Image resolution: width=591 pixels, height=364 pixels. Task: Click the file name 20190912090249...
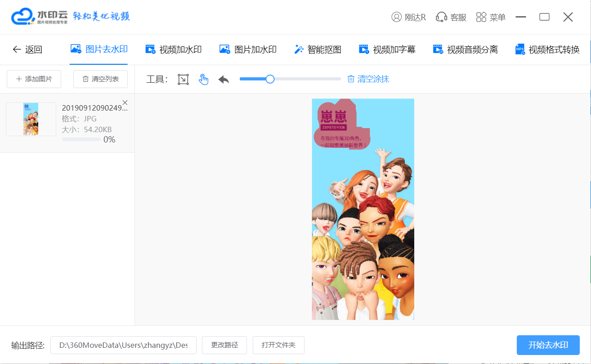[94, 108]
